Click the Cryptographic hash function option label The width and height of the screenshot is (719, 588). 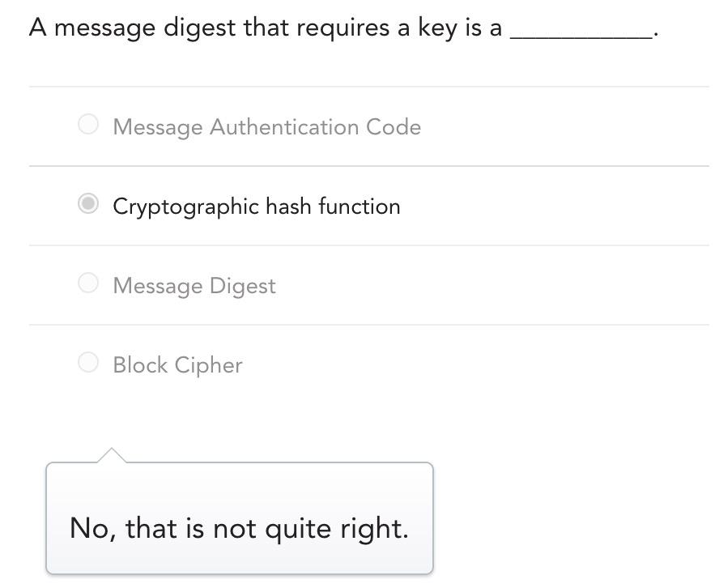coord(257,207)
